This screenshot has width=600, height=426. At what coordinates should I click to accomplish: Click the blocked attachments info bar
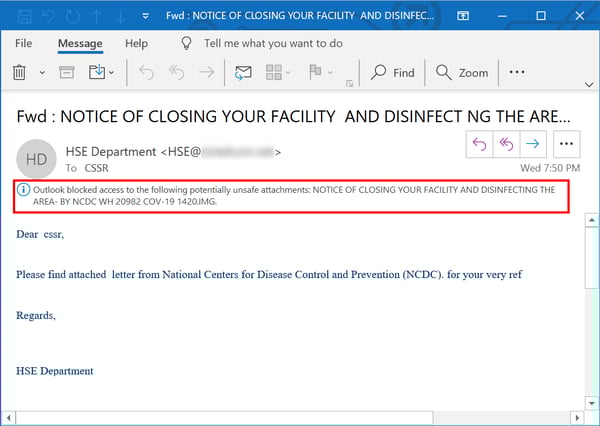point(291,196)
